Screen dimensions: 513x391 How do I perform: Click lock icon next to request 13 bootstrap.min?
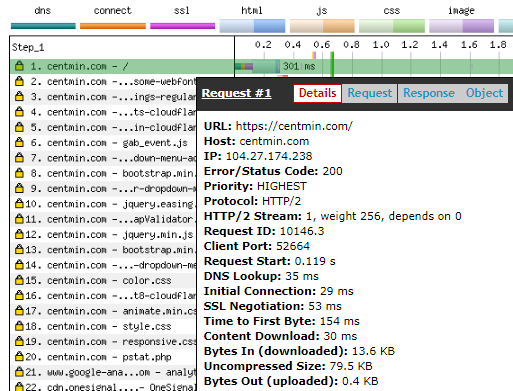pos(20,249)
